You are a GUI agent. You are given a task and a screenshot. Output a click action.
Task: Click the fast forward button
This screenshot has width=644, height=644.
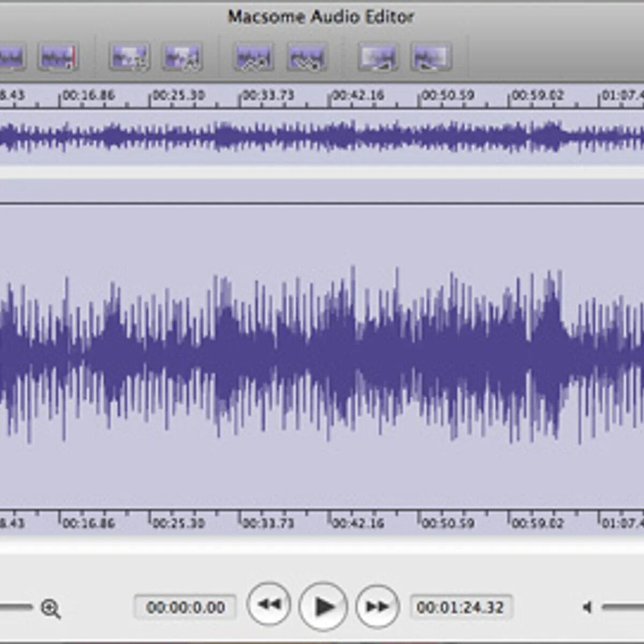(378, 606)
